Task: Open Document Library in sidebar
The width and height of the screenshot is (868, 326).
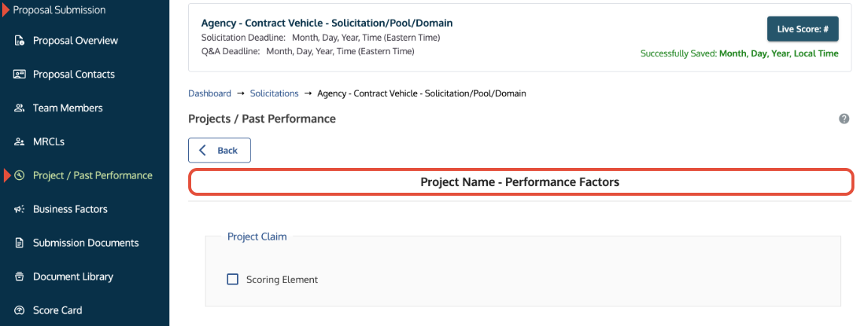Action: click(x=73, y=277)
